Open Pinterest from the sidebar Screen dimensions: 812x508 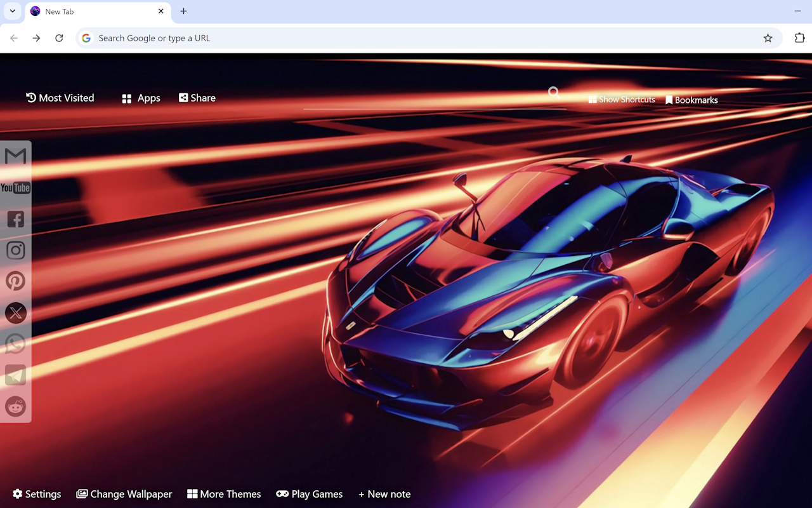click(15, 281)
